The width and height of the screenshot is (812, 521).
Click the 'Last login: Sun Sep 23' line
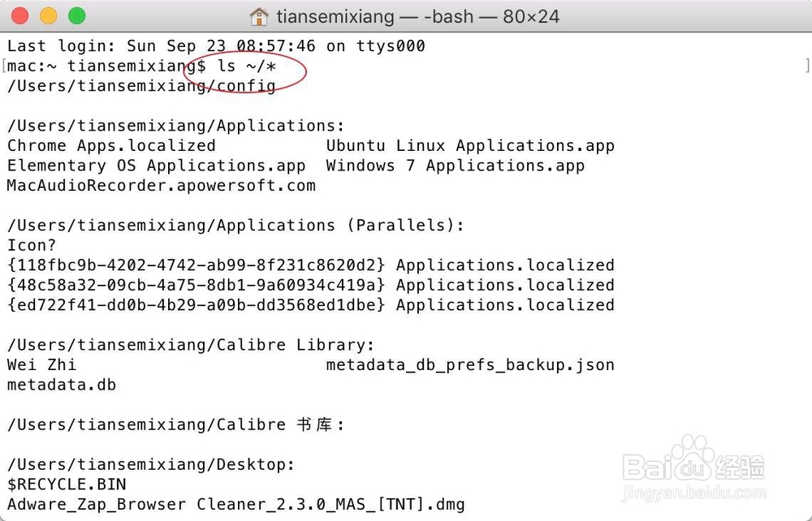coord(216,46)
